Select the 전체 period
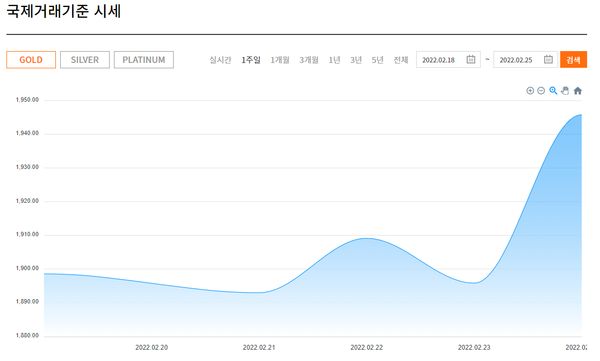 [401, 60]
